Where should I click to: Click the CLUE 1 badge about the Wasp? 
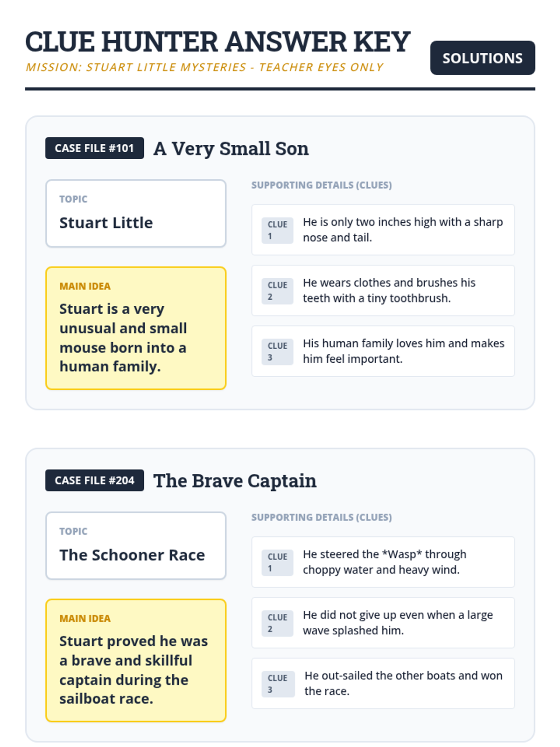point(277,563)
